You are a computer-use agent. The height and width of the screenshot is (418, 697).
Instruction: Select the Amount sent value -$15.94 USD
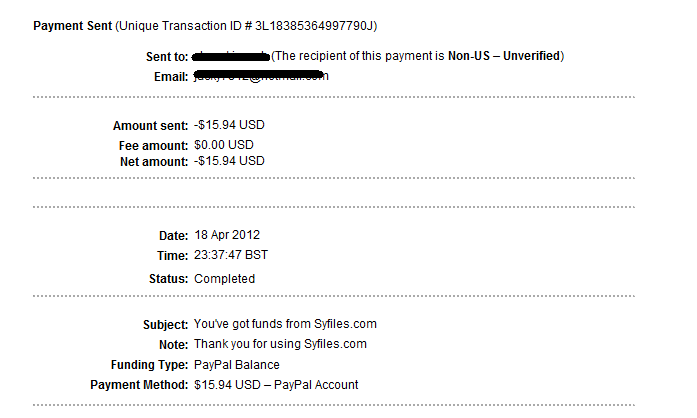click(229, 126)
